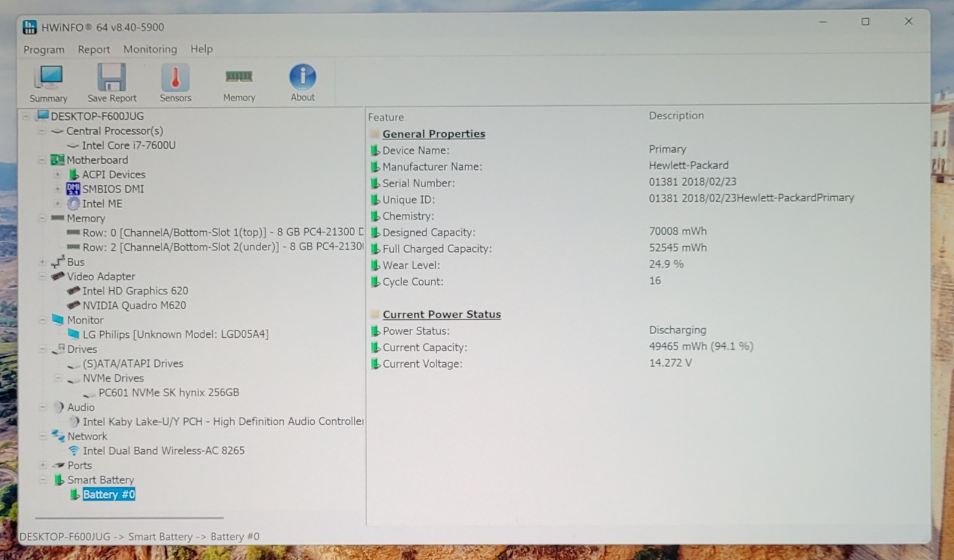Select Intel Kaby Lake-U/Y PCH audio controller

(223, 421)
